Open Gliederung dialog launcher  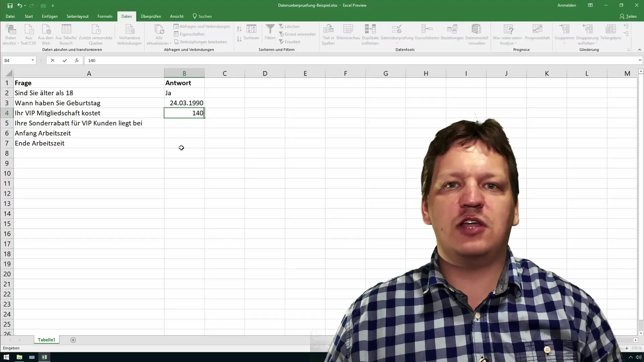point(629,50)
